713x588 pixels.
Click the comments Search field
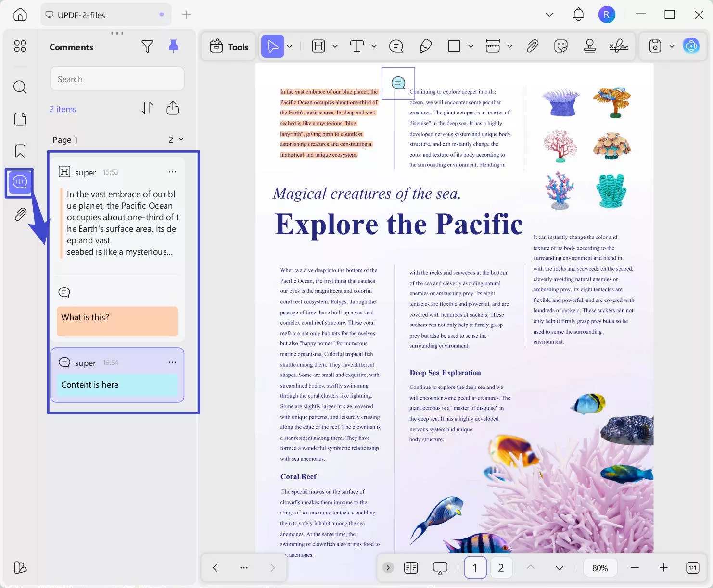(x=117, y=79)
